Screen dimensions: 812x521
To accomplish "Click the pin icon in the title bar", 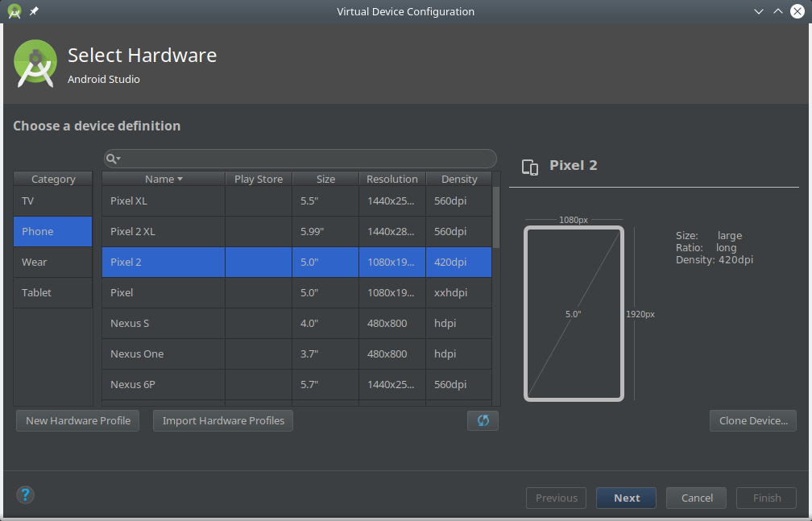I will tap(32, 11).
